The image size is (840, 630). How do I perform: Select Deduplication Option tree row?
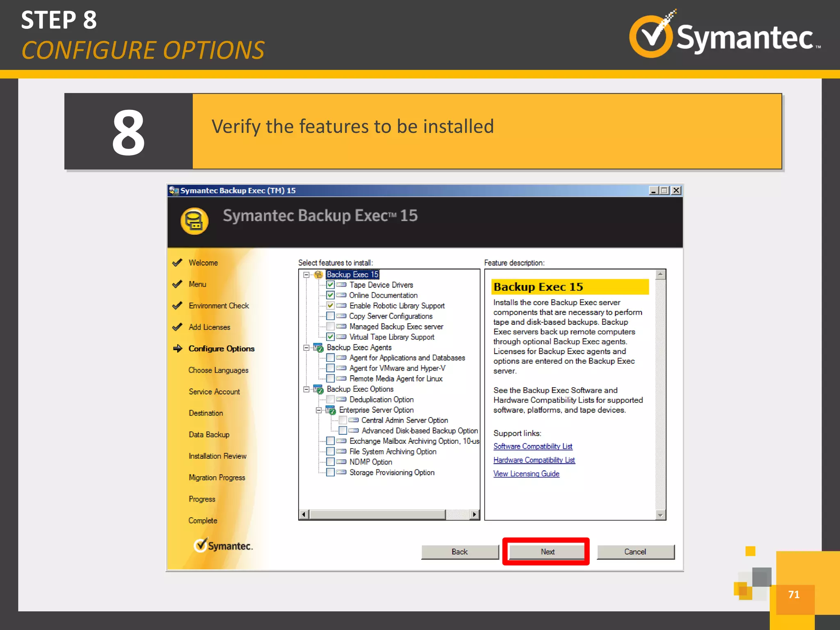tap(381, 399)
